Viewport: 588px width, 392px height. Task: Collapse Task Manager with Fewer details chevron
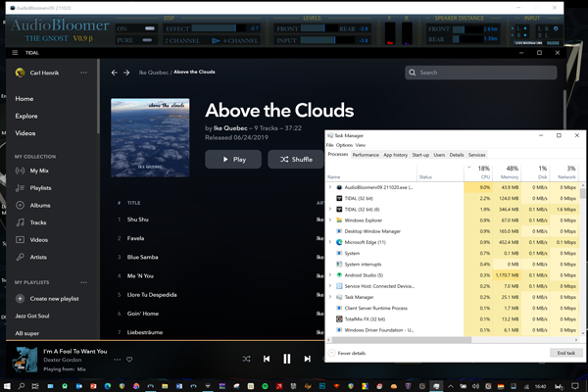click(x=331, y=353)
